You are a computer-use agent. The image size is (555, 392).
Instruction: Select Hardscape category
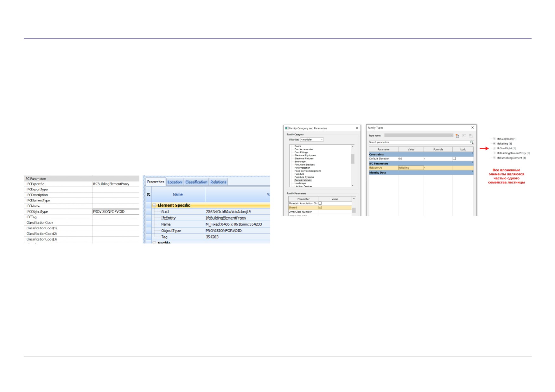point(300,183)
